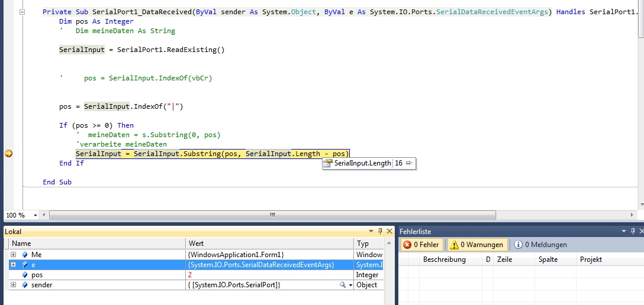Click the Spalte column header

[555, 259]
